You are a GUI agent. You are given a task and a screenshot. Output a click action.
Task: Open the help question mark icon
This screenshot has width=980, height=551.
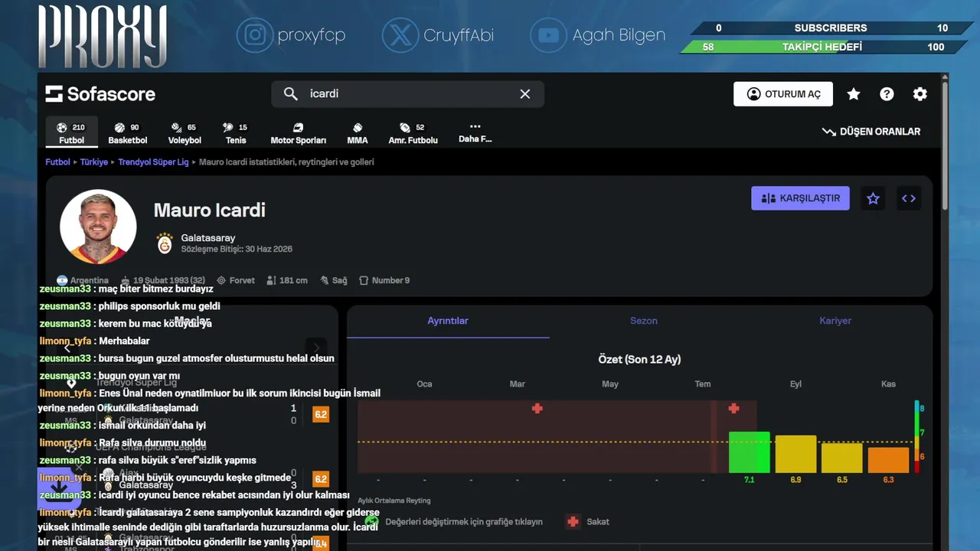(x=887, y=94)
